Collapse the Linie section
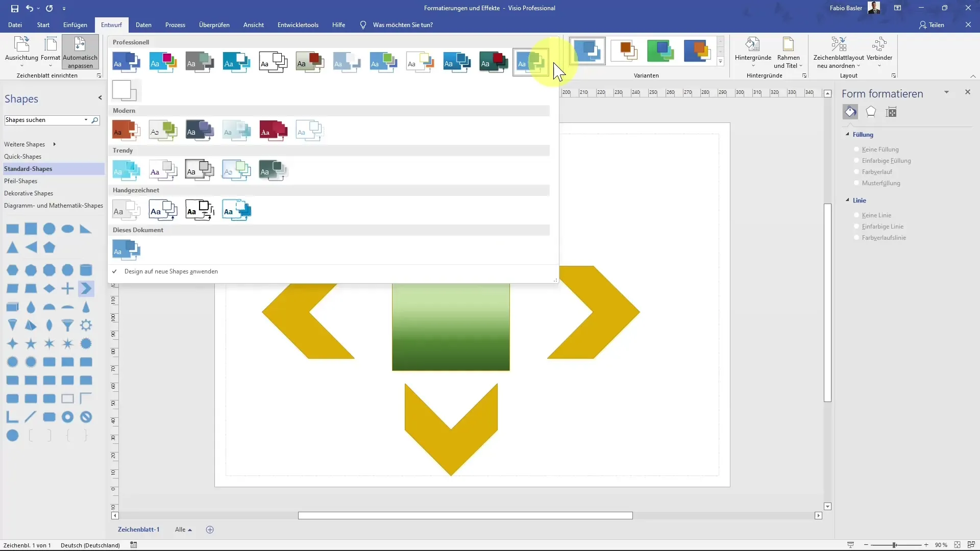 [x=848, y=200]
